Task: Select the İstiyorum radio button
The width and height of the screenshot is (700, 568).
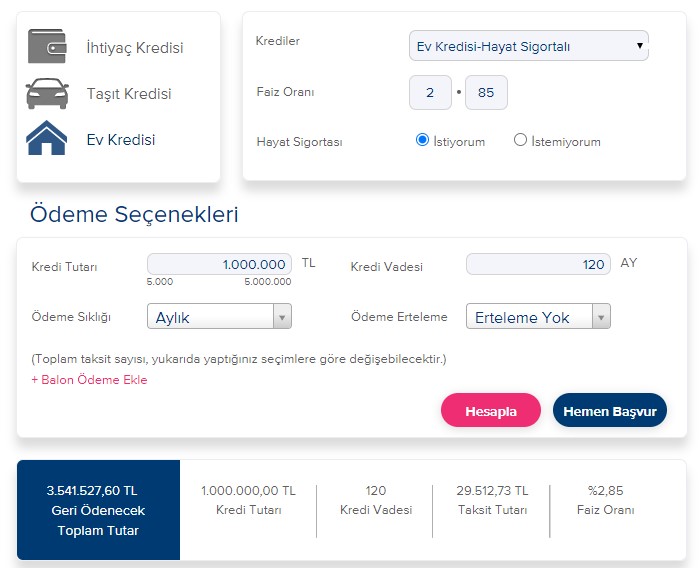Action: pyautogui.click(x=422, y=140)
